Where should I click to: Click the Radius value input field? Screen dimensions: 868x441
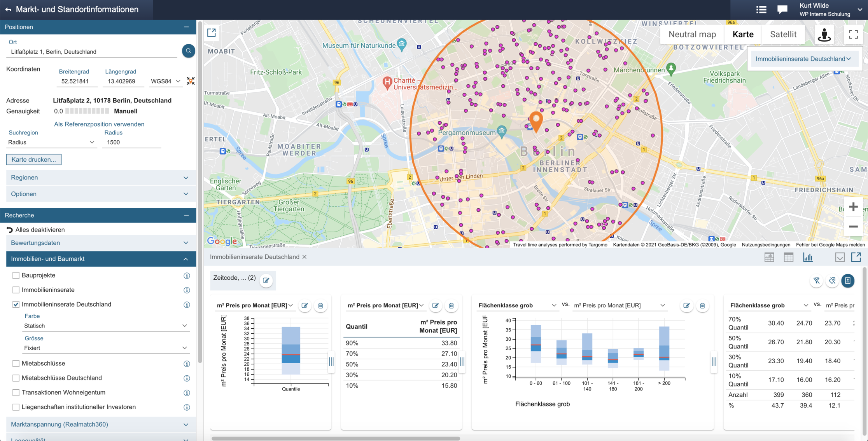pyautogui.click(x=132, y=142)
